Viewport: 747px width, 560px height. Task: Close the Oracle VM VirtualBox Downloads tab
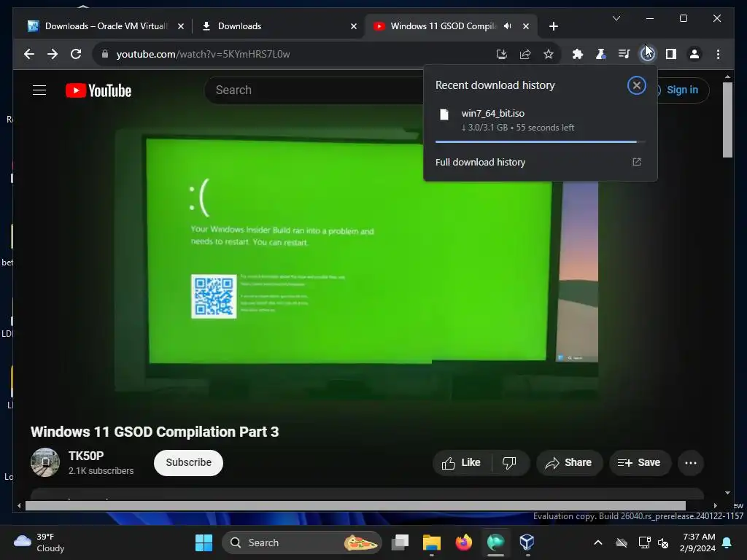(x=181, y=26)
